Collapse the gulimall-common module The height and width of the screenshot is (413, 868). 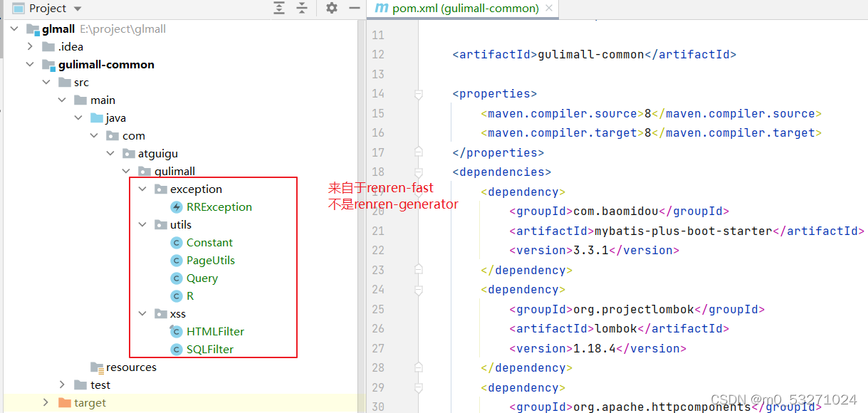pyautogui.click(x=30, y=65)
